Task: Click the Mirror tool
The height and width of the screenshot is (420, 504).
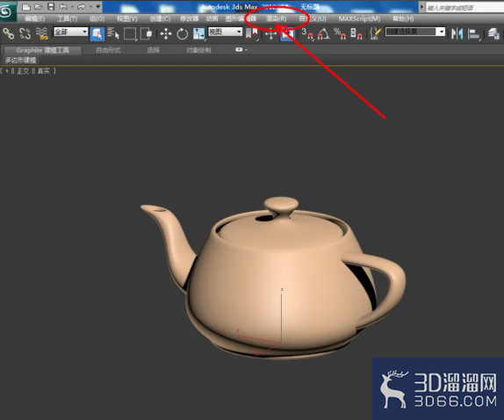Action: [x=457, y=33]
